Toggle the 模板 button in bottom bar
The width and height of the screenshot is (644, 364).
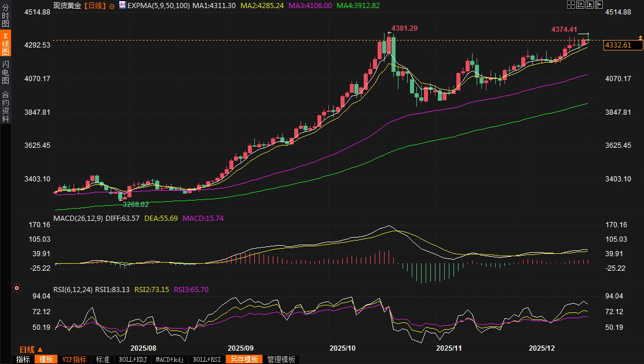(46, 359)
